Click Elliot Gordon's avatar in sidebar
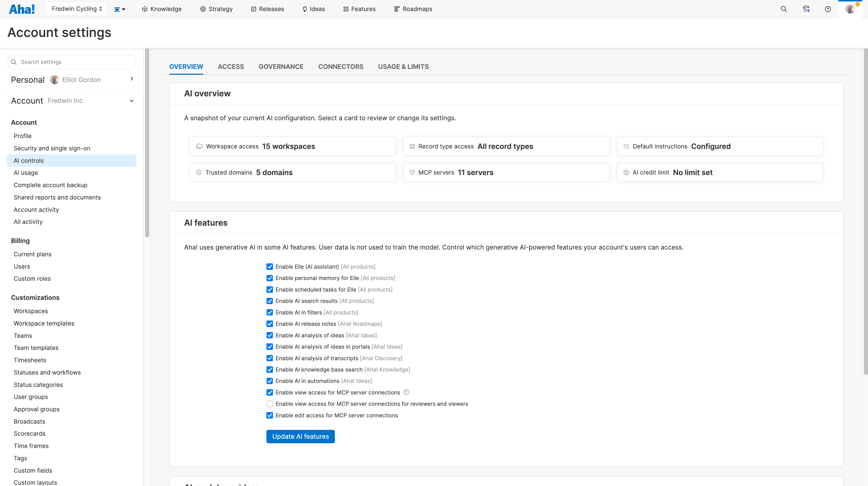This screenshot has height=486, width=868. click(54, 80)
